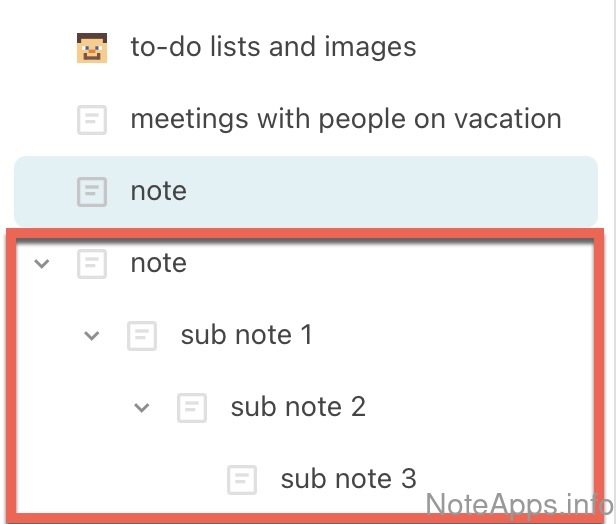The image size is (616, 524).
Task: Click the page icon next to sub note 3
Action: [x=242, y=479]
